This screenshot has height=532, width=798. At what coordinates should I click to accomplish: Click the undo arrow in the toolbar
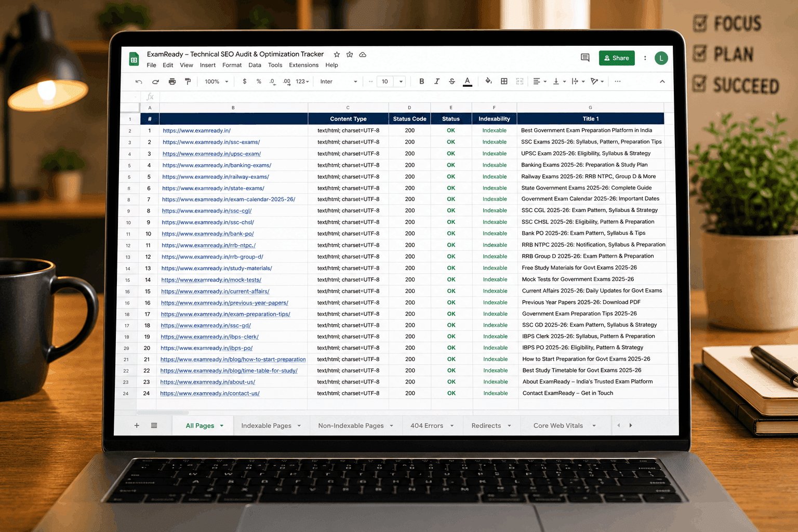[x=139, y=82]
